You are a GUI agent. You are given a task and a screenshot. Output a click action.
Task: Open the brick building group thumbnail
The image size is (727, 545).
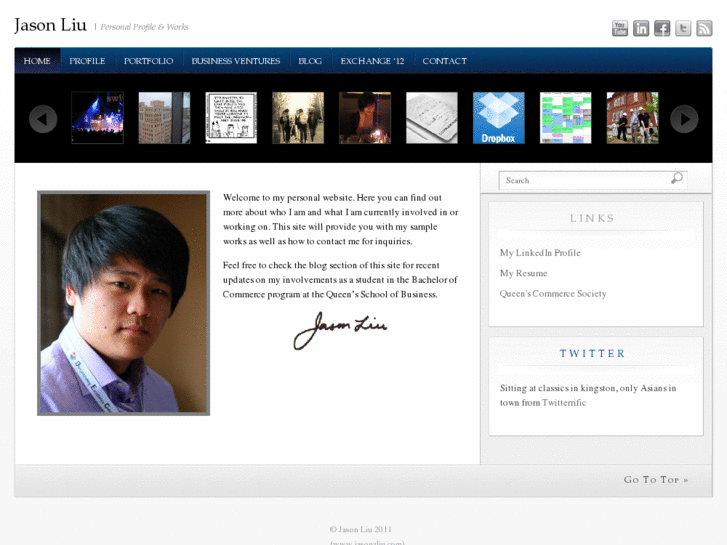click(632, 118)
